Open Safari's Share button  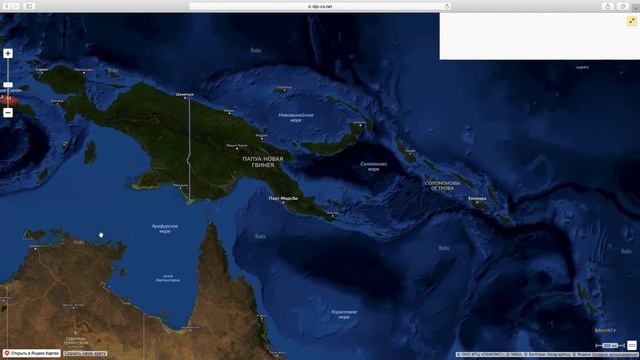[608, 6]
